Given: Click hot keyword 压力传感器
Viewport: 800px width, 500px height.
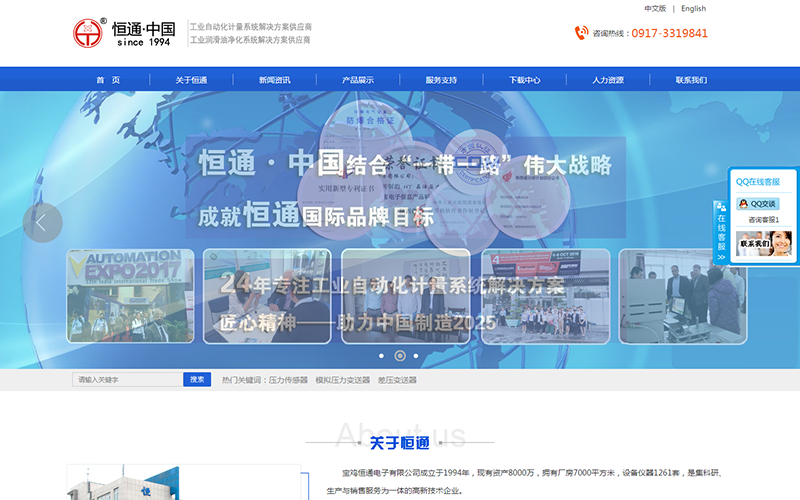Looking at the screenshot, I should pos(288,380).
